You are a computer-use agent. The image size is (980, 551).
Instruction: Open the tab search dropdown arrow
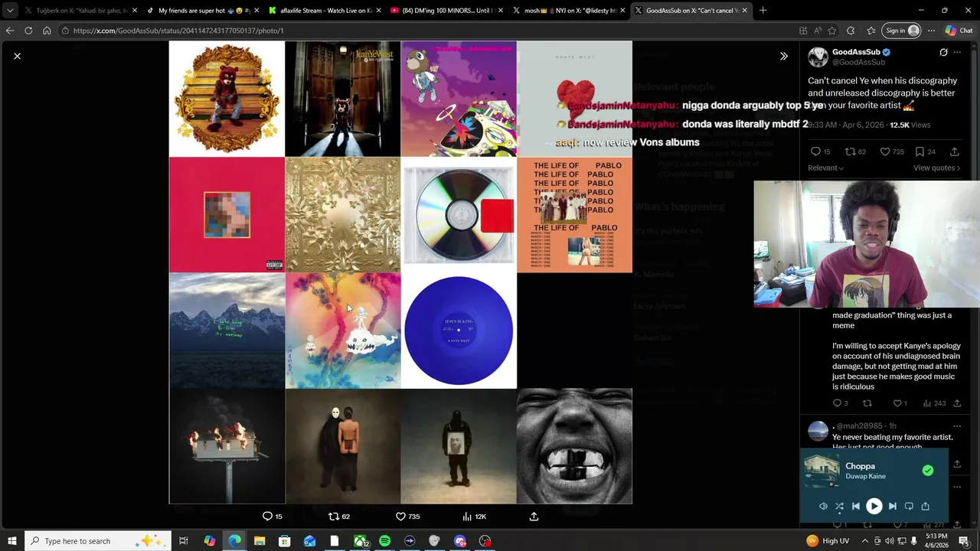click(x=10, y=11)
